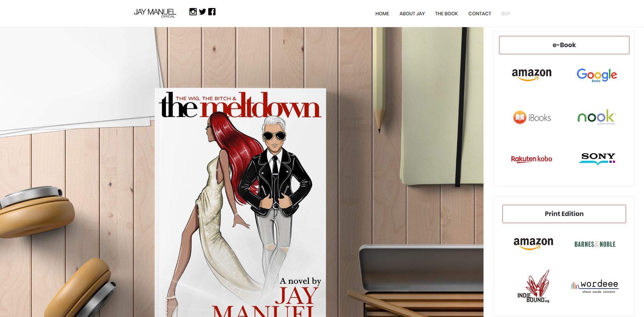Buy e-Book from Google Books logo
This screenshot has height=317, width=644.
point(597,75)
